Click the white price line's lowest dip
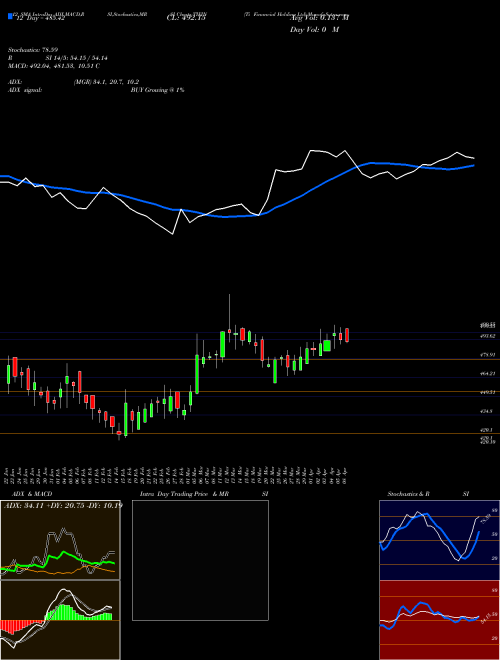This screenshot has width=500, height=660. [173, 234]
